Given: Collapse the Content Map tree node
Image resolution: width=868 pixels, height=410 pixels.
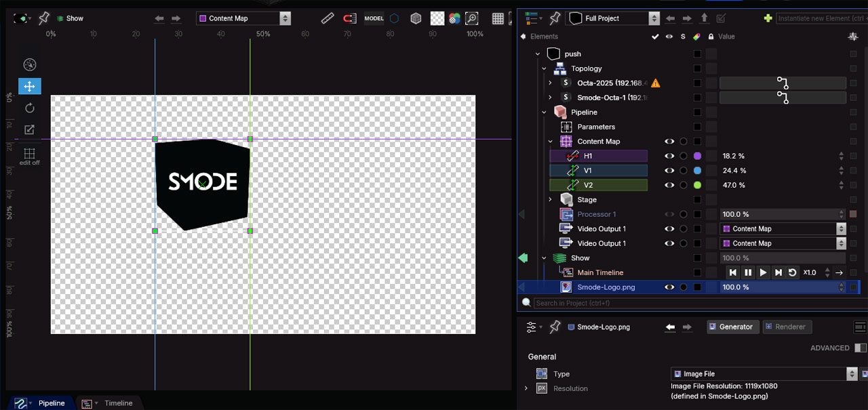Looking at the screenshot, I should click(x=550, y=142).
